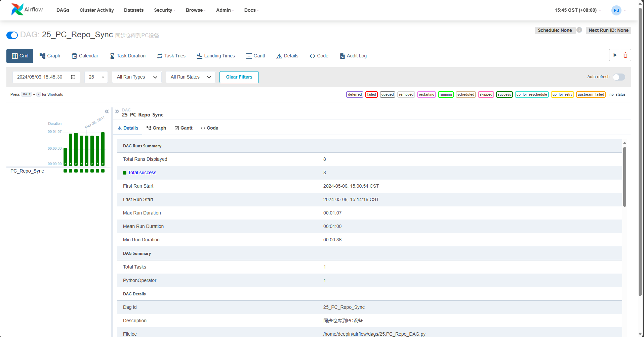
Task: Select the PC_Repo_Sync task row
Action: pos(56,171)
